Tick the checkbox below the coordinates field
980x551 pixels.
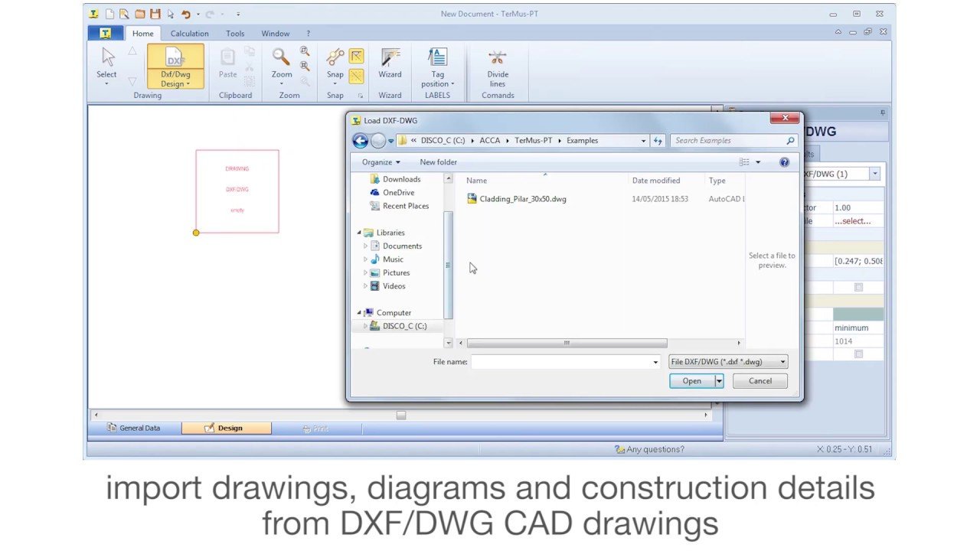point(858,288)
